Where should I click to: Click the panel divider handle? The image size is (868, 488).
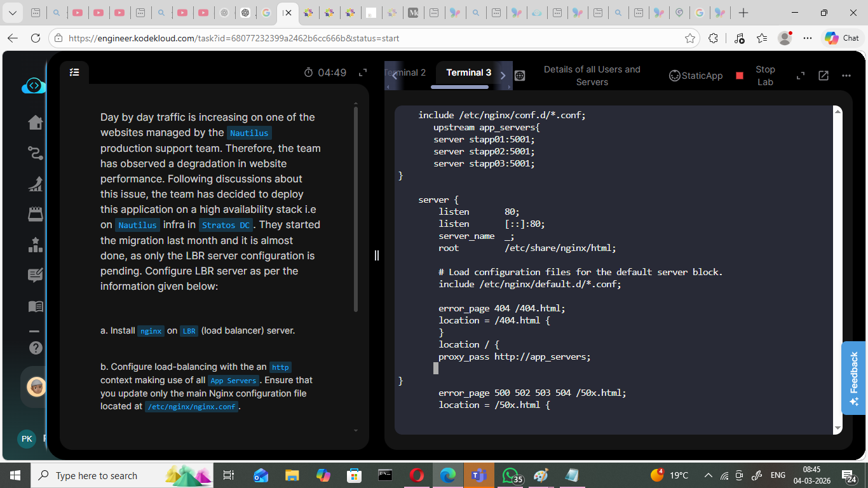point(377,255)
